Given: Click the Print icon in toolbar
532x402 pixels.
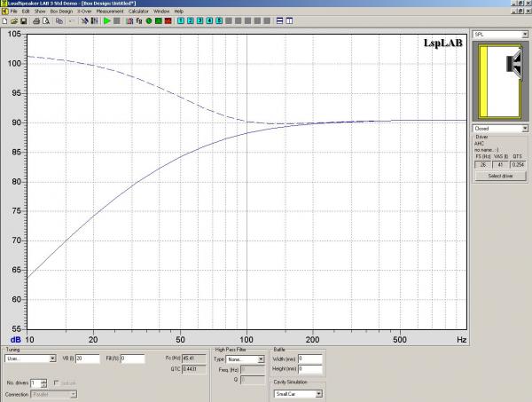Looking at the screenshot, I should click(35, 20).
